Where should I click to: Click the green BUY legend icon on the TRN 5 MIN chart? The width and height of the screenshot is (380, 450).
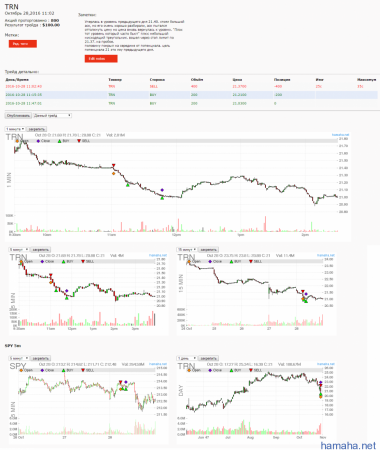coord(63,261)
